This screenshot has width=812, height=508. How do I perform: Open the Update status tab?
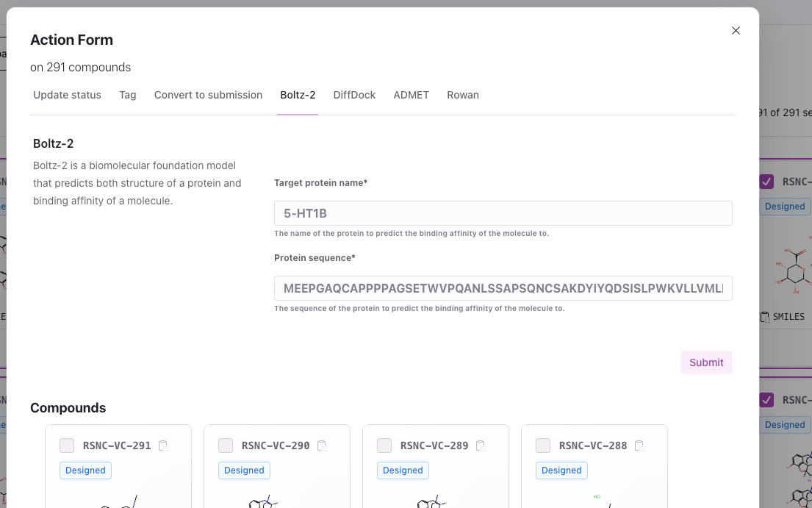coord(67,95)
